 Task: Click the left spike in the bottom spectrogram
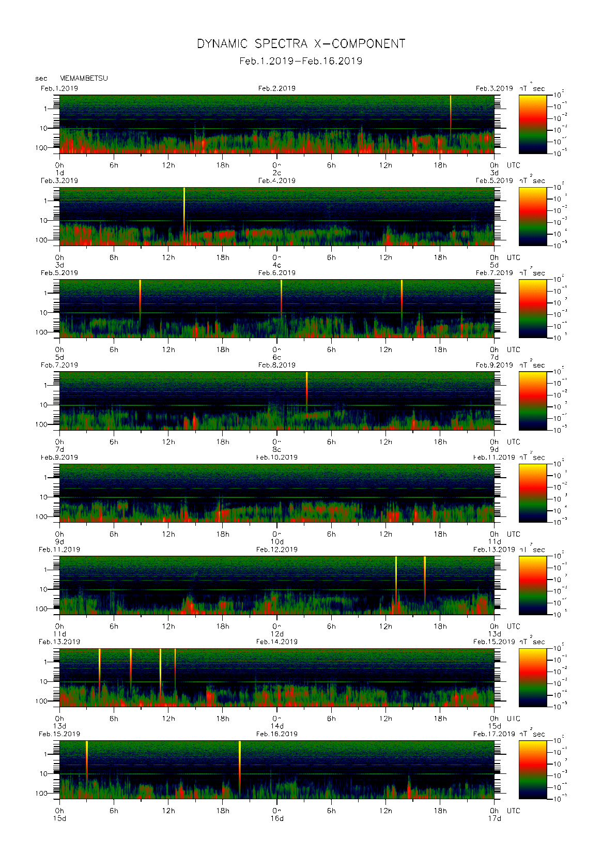click(x=87, y=757)
